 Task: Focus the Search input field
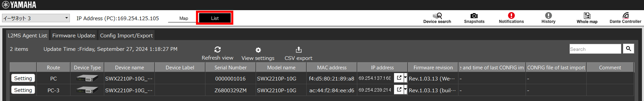pyautogui.click(x=595, y=49)
